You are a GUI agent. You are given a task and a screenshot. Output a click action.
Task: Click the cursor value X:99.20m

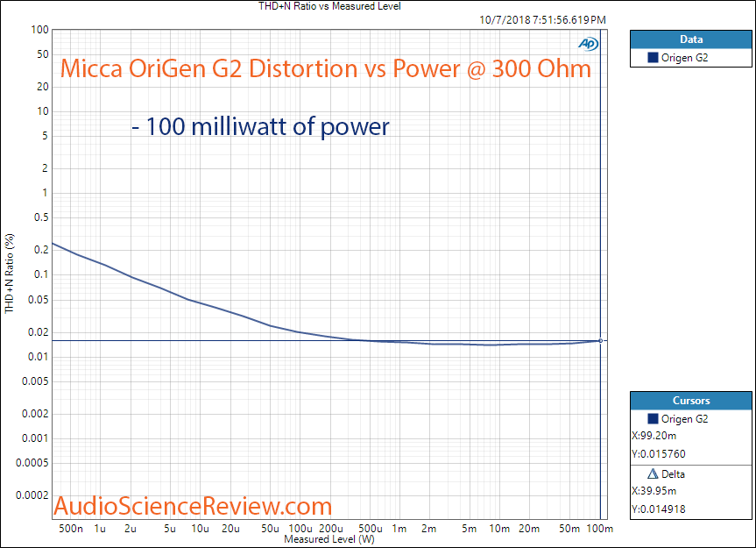click(x=654, y=436)
